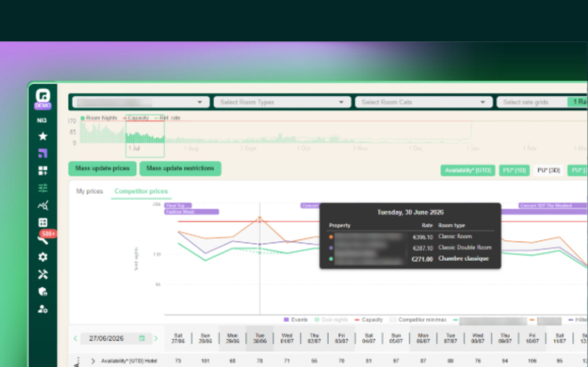The image size is (588, 367).
Task: Toggle Room Nights in the overview chart legend
Action: tap(99, 118)
